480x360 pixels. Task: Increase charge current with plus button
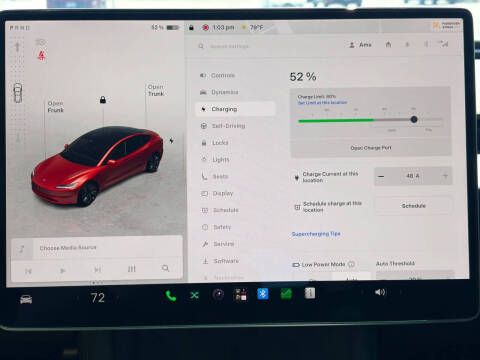(445, 176)
